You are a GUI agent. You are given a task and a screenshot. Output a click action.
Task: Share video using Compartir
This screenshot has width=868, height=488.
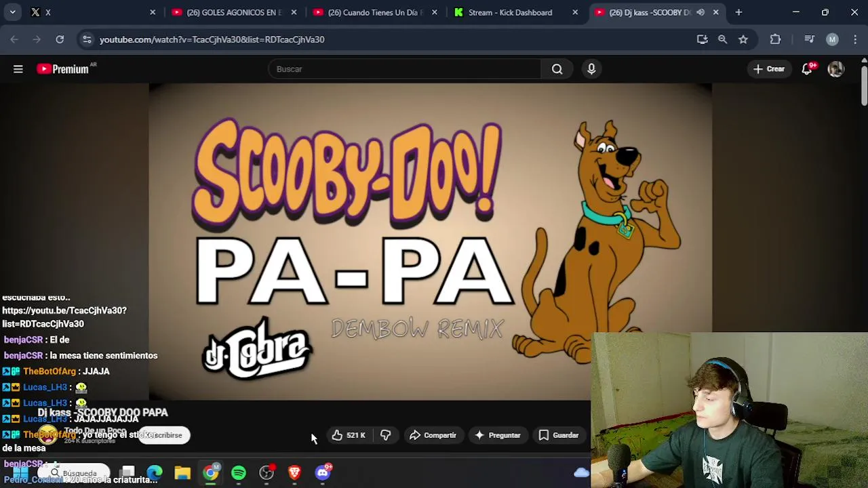click(x=433, y=435)
